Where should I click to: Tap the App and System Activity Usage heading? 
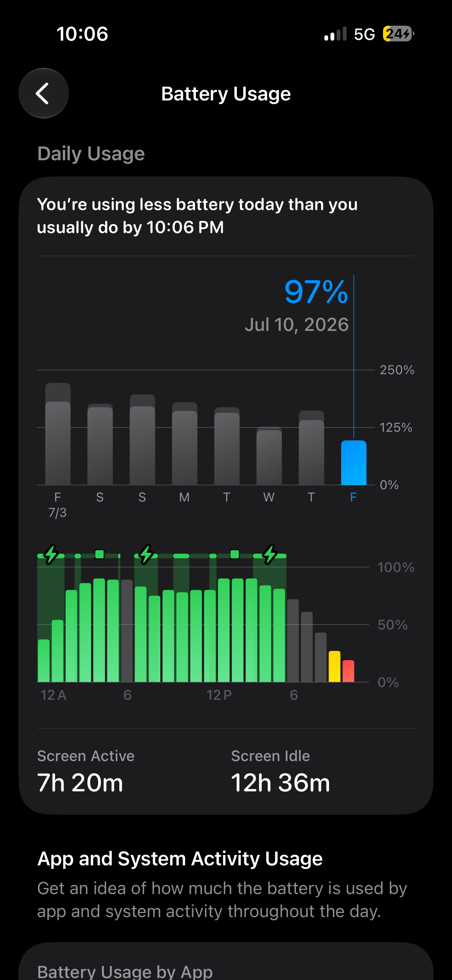point(180,858)
